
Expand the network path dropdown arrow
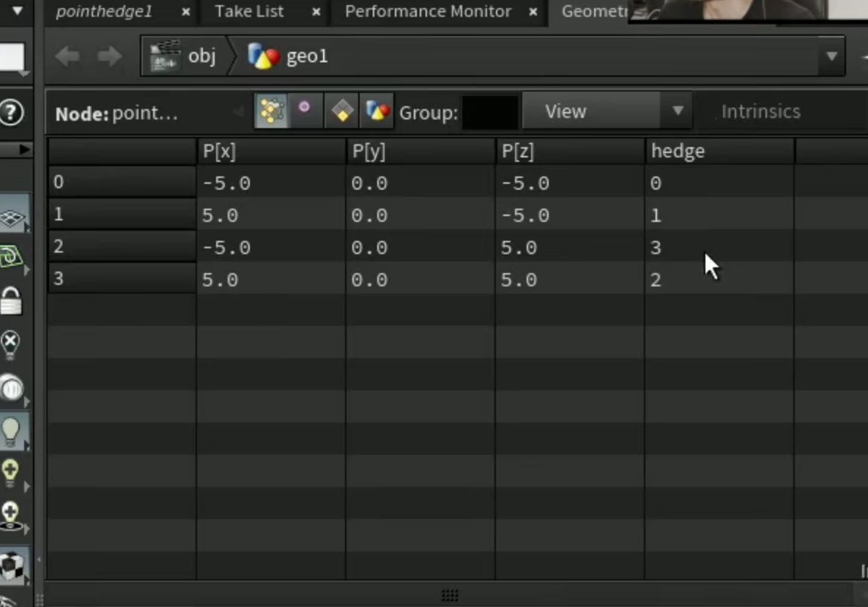(831, 56)
